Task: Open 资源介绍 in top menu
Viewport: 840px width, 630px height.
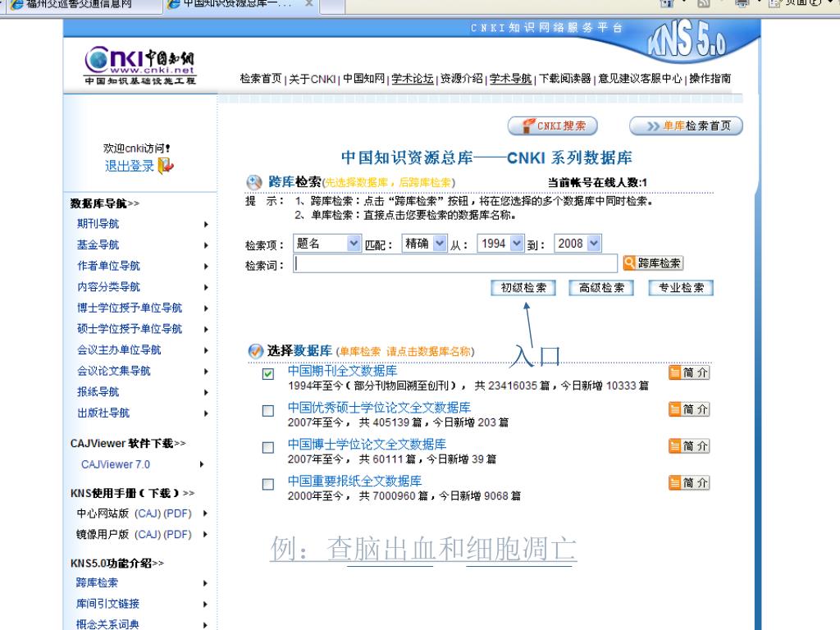Action: pyautogui.click(x=461, y=79)
